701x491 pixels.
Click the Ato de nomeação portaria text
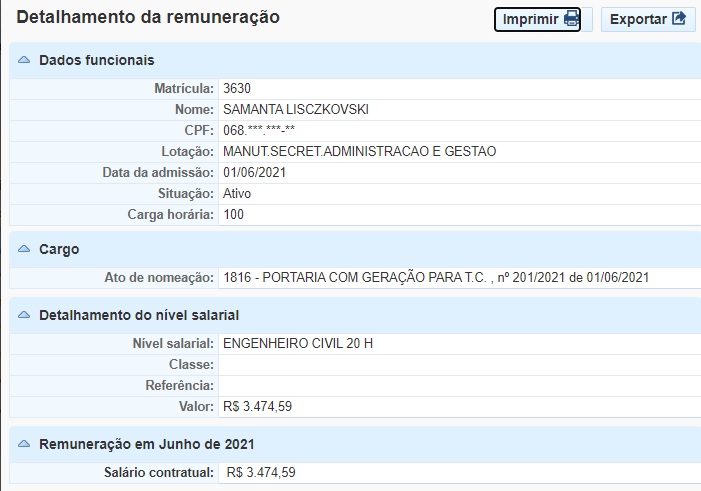click(x=436, y=277)
